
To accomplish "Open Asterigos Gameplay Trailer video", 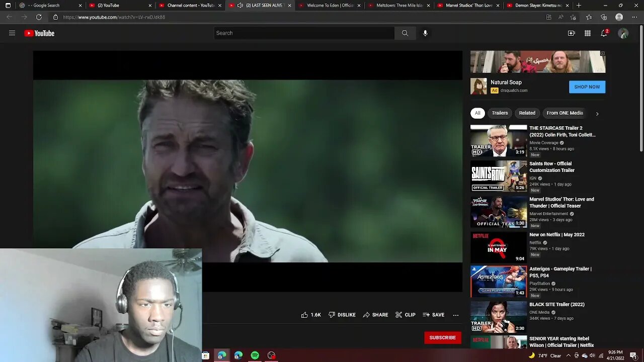I will [560, 272].
